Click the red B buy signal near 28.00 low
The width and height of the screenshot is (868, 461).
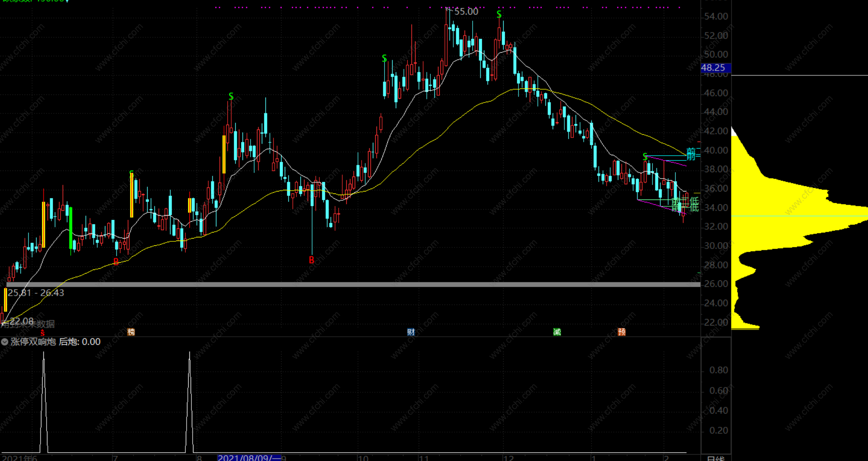point(311,260)
